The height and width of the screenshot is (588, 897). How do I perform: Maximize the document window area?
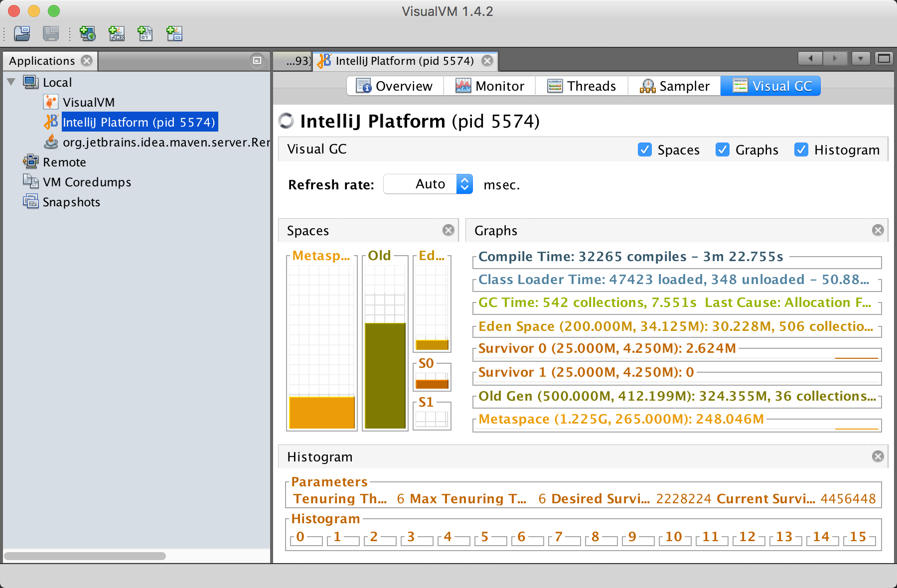click(x=884, y=59)
